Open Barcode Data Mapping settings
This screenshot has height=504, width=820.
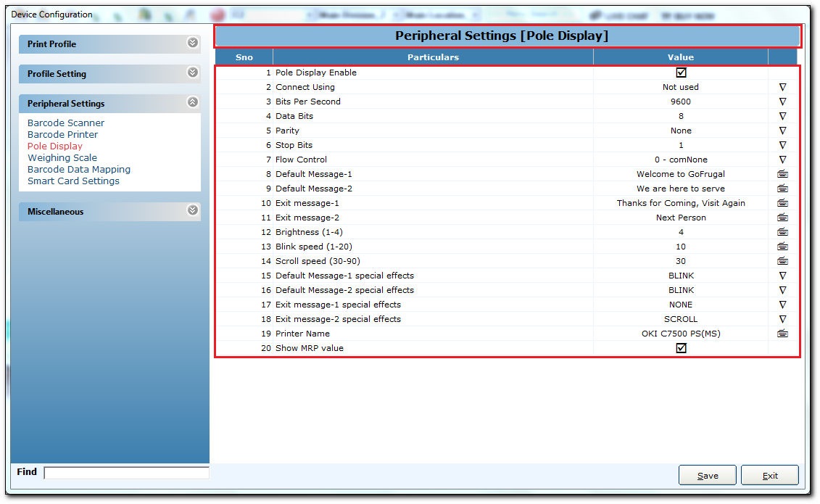point(79,170)
